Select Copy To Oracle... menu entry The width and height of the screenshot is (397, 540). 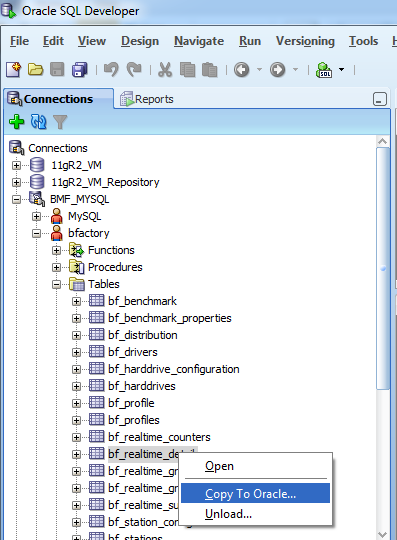(x=255, y=494)
